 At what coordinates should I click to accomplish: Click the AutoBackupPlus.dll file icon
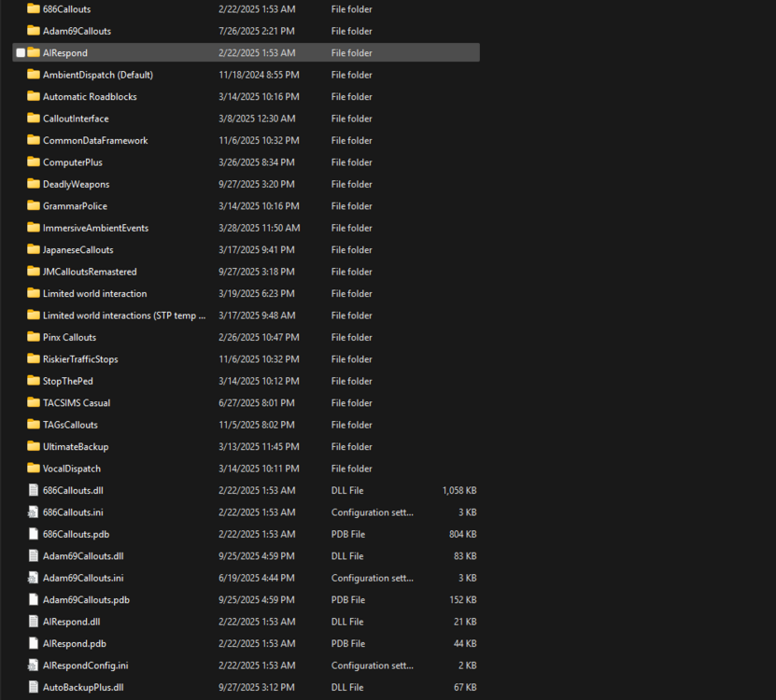click(33, 687)
